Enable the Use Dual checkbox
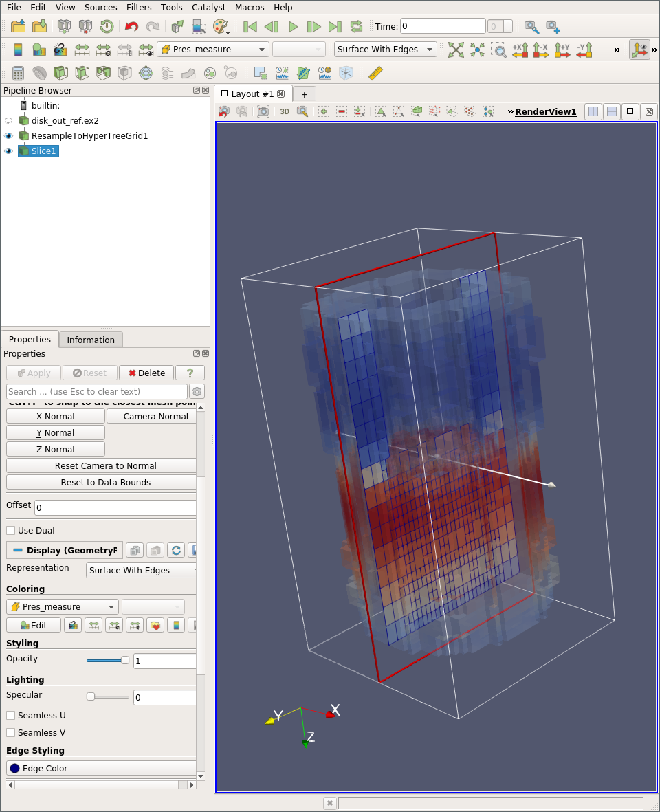This screenshot has width=660, height=812. (10, 530)
